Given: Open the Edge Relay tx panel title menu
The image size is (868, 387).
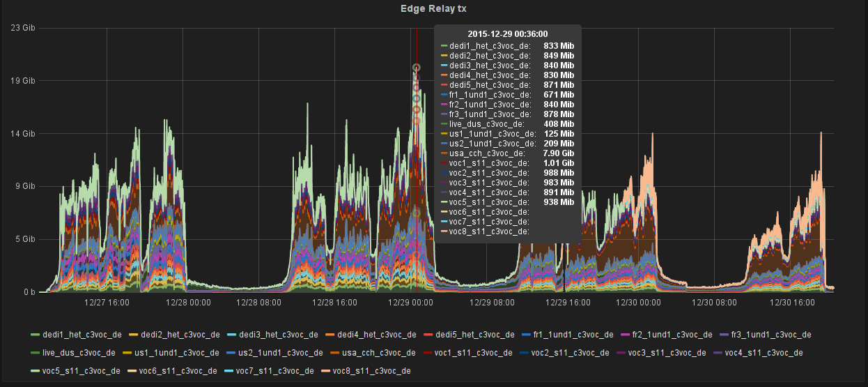Looking at the screenshot, I should click(433, 8).
